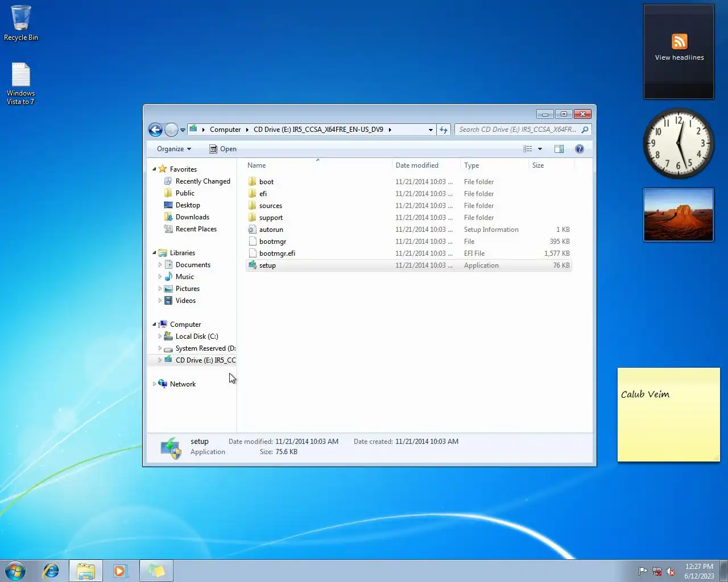The height and width of the screenshot is (582, 728).
Task: Click the Help question mark icon
Action: click(x=580, y=149)
